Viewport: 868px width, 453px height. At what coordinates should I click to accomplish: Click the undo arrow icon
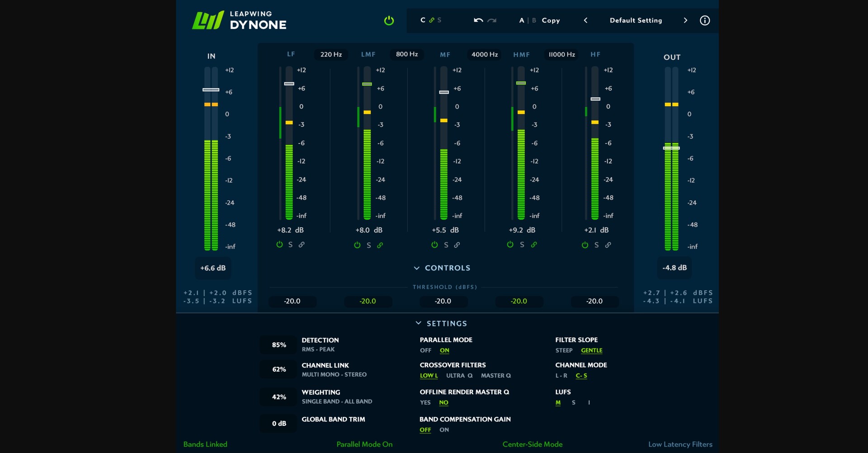[x=478, y=20]
